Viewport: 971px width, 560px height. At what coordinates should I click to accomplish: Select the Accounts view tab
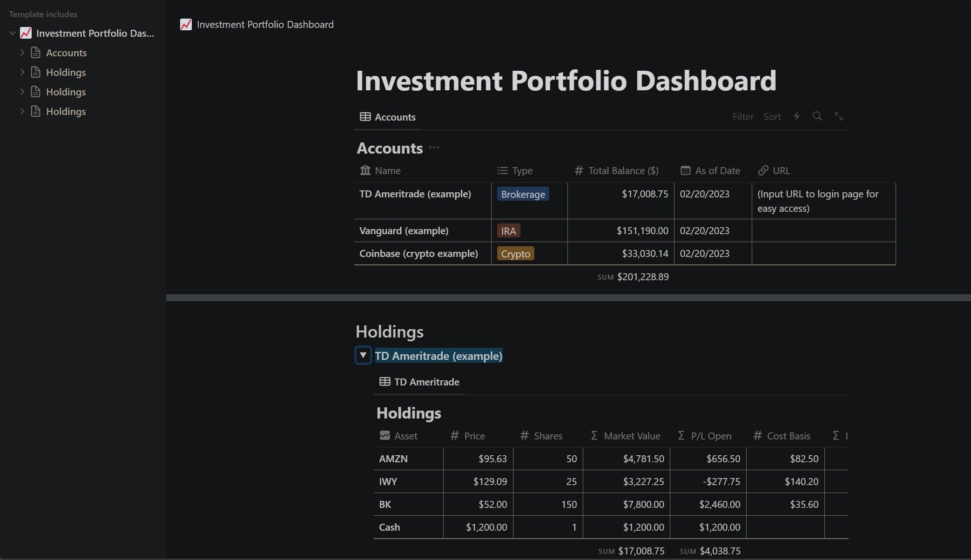pyautogui.click(x=387, y=117)
